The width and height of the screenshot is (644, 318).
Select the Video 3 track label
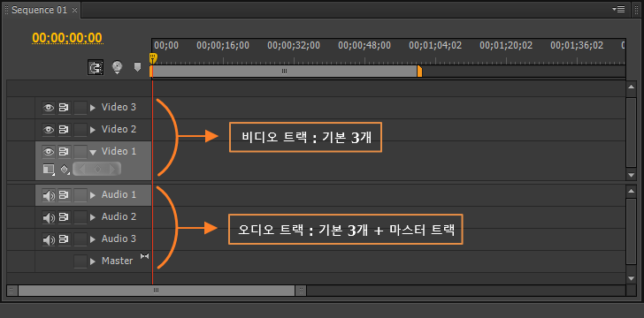click(119, 108)
